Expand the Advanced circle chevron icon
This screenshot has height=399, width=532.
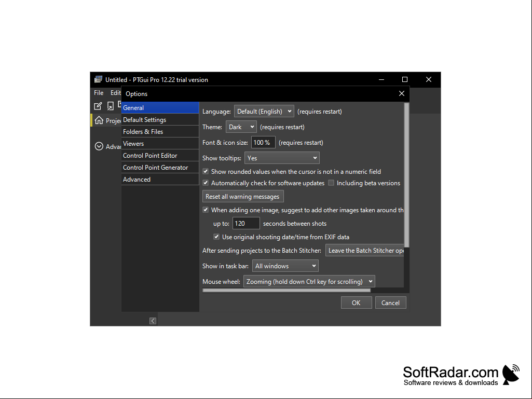tap(99, 146)
